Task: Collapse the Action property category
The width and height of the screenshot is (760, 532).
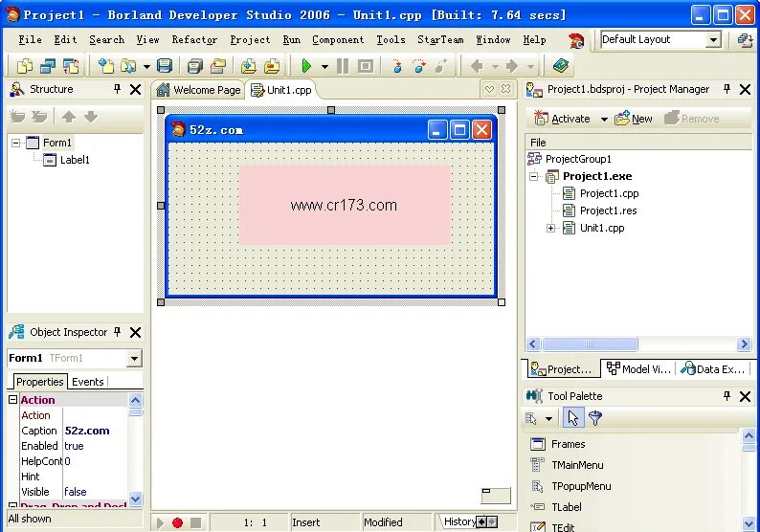Action: click(x=13, y=400)
